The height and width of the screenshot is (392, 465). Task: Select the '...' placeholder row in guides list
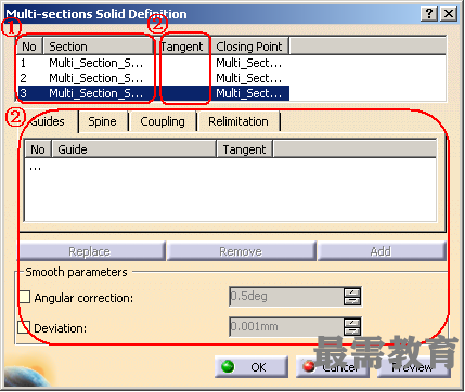point(35,167)
